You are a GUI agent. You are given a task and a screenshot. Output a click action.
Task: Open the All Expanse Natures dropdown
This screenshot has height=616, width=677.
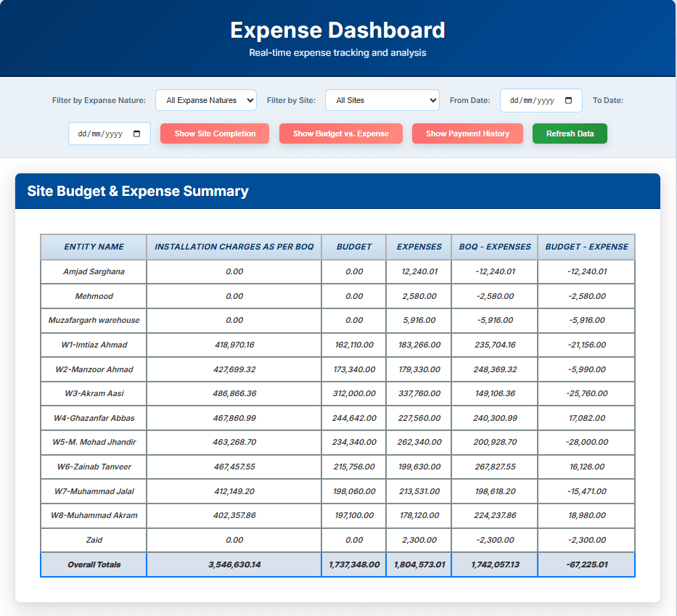click(205, 100)
